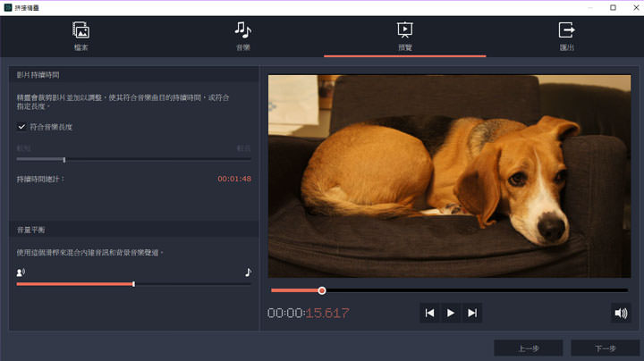Click the 影片持續時間 section header
The image size is (644, 361).
coord(134,75)
